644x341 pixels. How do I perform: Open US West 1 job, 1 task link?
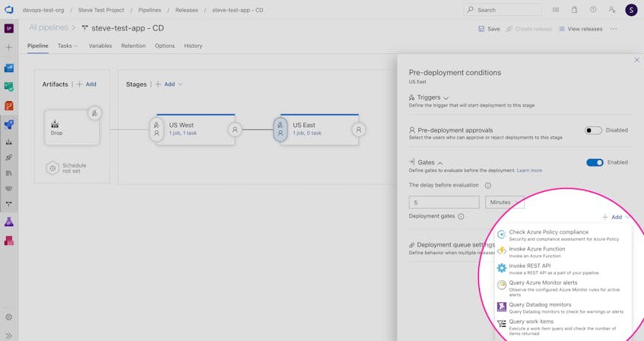(x=182, y=133)
